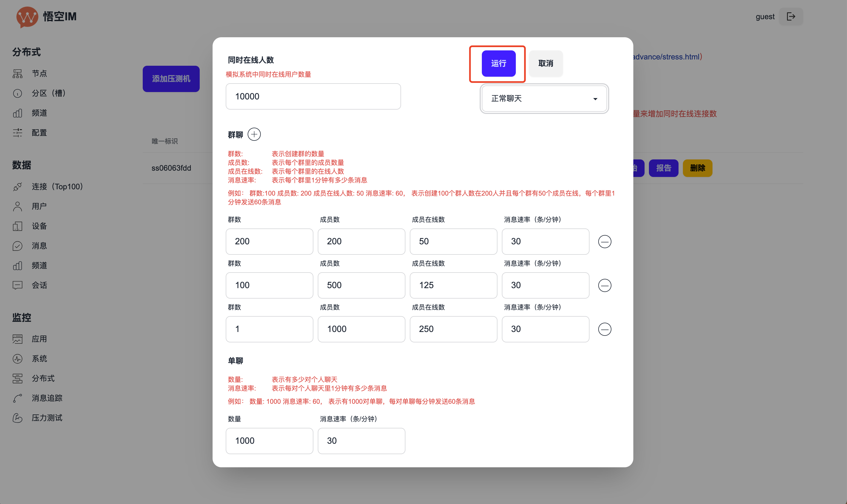
Task: Open the 配置 settings section
Action: (x=39, y=133)
